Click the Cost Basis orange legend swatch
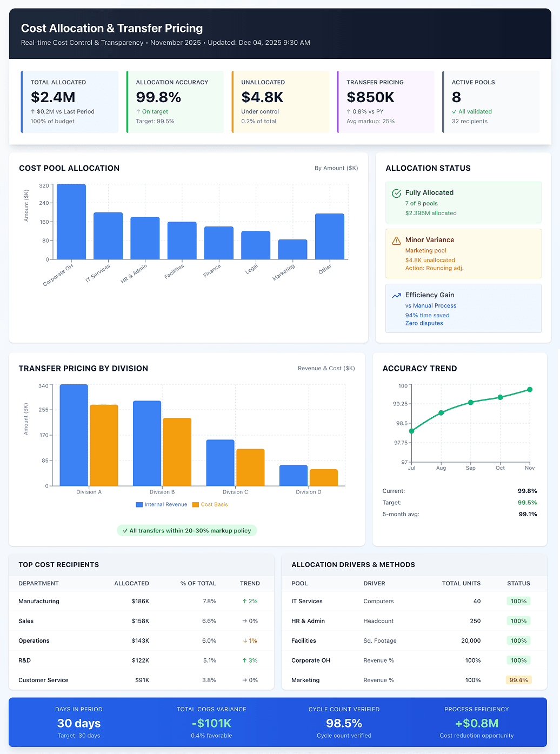The image size is (560, 754). (x=196, y=505)
